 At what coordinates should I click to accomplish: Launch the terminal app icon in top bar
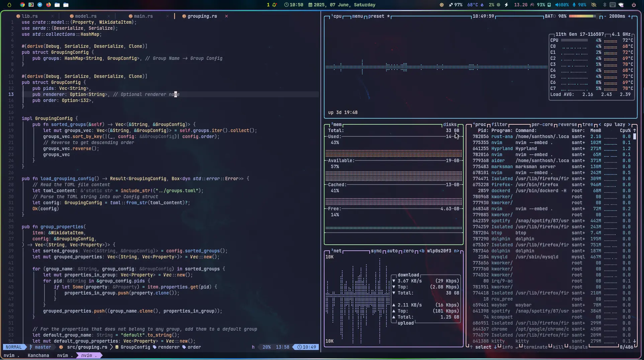(x=31, y=5)
